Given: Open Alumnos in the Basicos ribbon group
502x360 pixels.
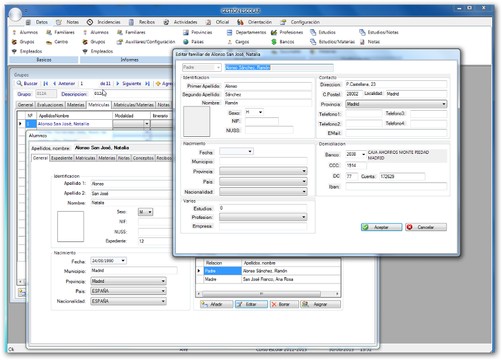Looking at the screenshot, I should [x=25, y=32].
